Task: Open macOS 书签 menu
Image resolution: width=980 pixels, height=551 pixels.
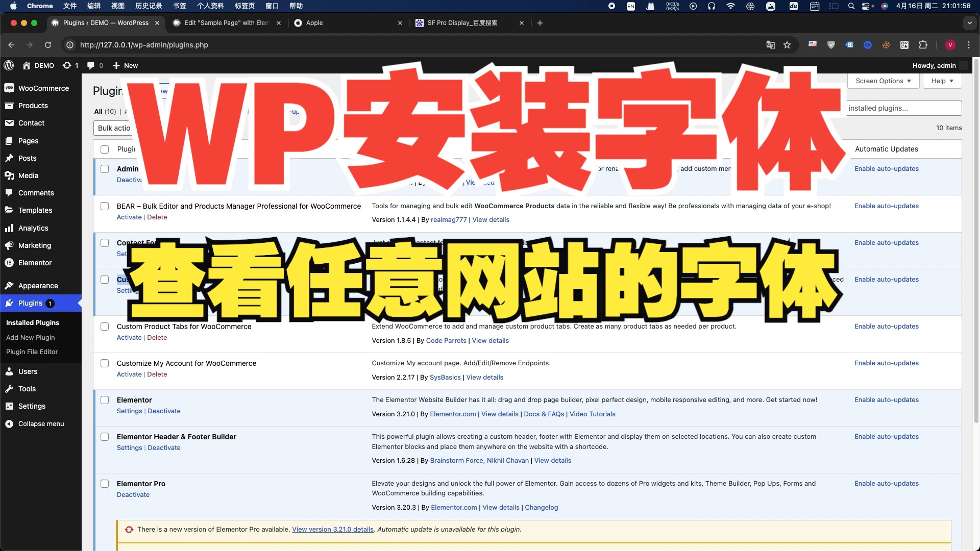Action: pos(180,6)
